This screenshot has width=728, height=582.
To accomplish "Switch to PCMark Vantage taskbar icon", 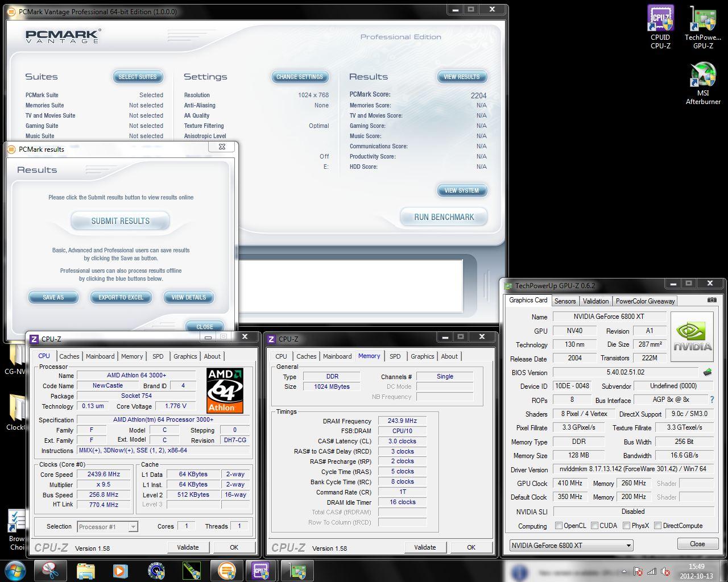I will (x=226, y=570).
